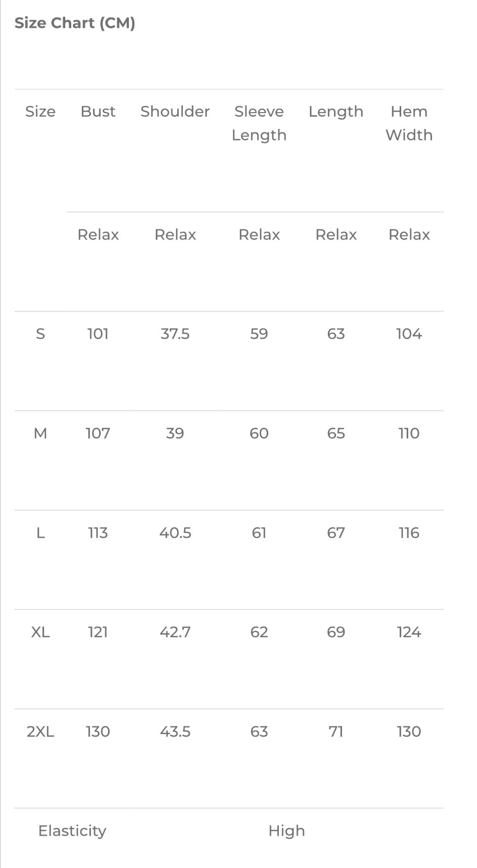
Task: Select the Length column header
Action: pyautogui.click(x=336, y=112)
